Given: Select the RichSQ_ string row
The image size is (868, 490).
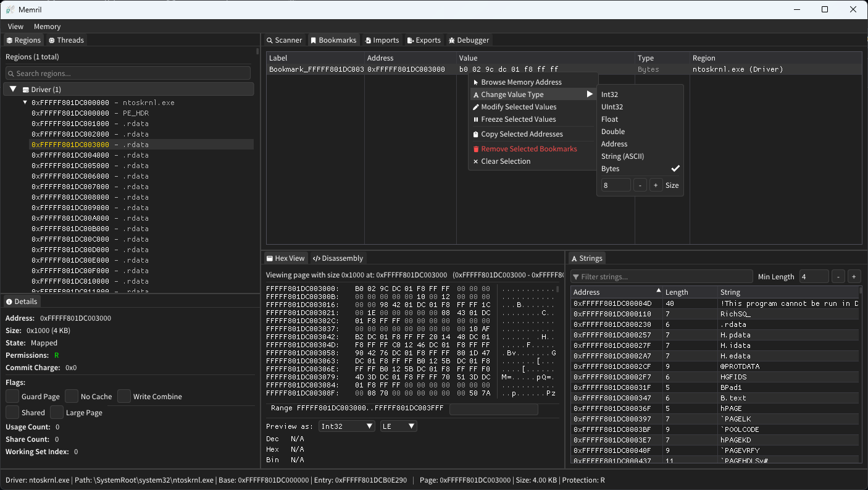Looking at the screenshot, I should 715,314.
